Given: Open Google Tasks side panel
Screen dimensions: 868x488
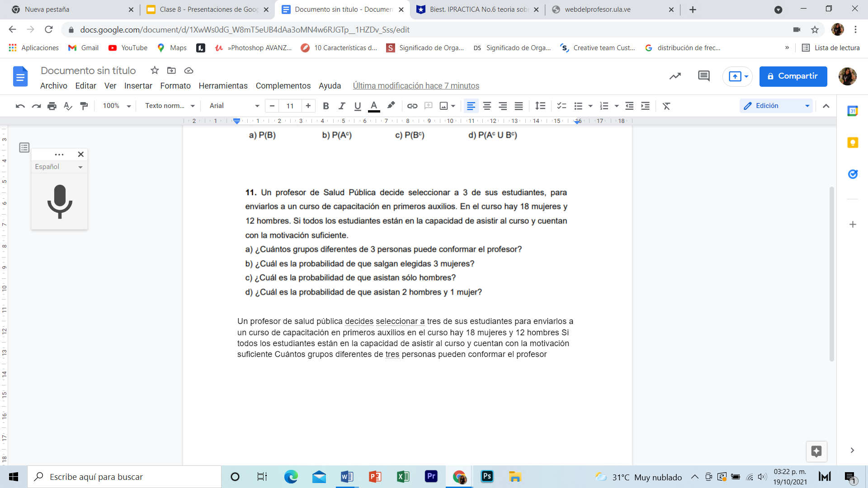Looking at the screenshot, I should click(853, 174).
